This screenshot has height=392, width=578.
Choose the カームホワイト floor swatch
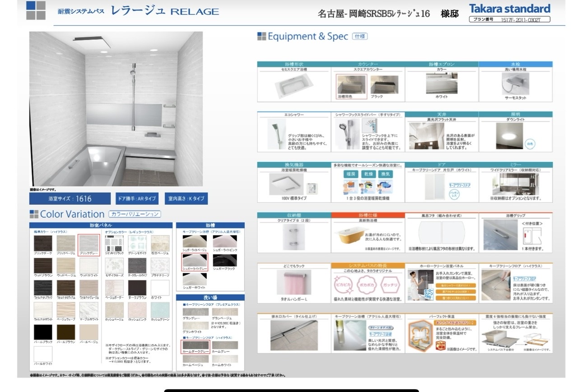pyautogui.click(x=225, y=359)
